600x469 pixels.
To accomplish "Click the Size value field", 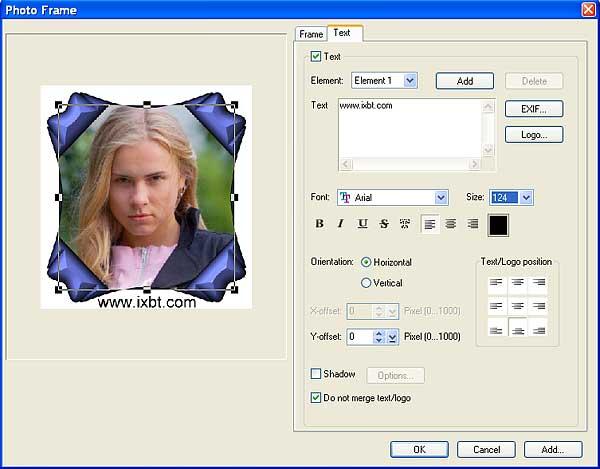I will click(x=505, y=197).
